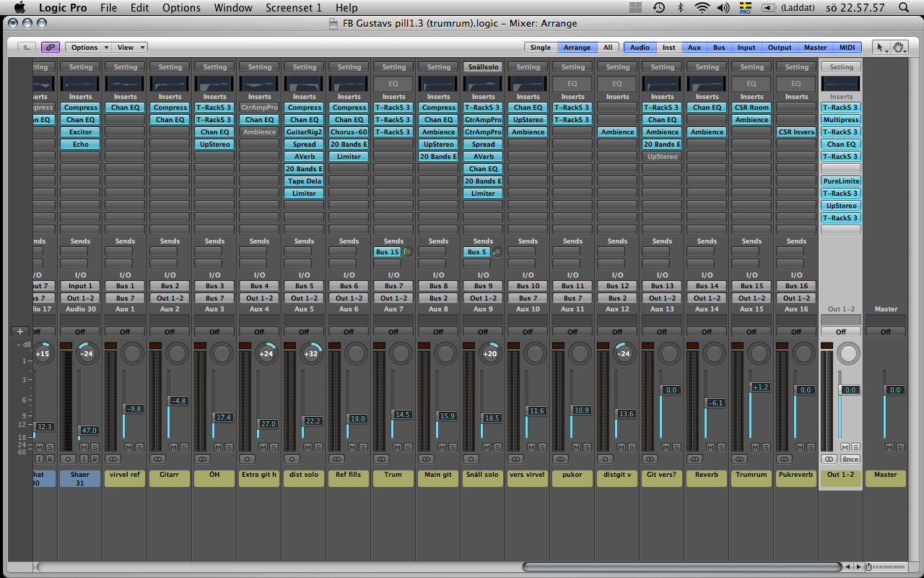
Task: Click Bus 5 send level knob on Snäll solo
Action: click(497, 251)
